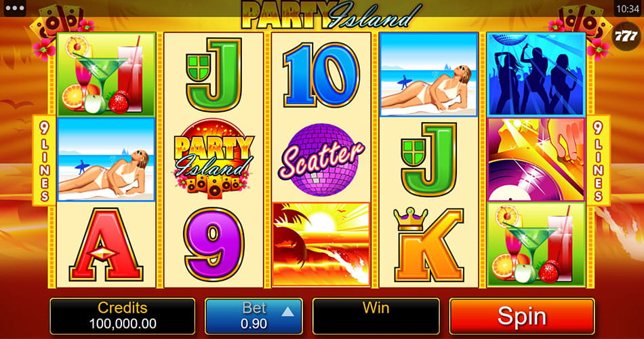Click the blue dancing silhouettes symbol
The width and height of the screenshot is (644, 339).
536,75
